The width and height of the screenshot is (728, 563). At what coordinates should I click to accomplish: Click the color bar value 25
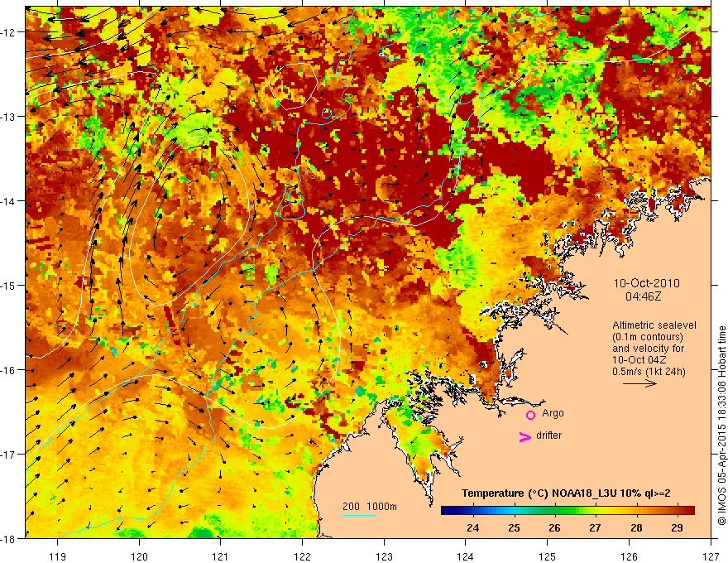(x=514, y=527)
